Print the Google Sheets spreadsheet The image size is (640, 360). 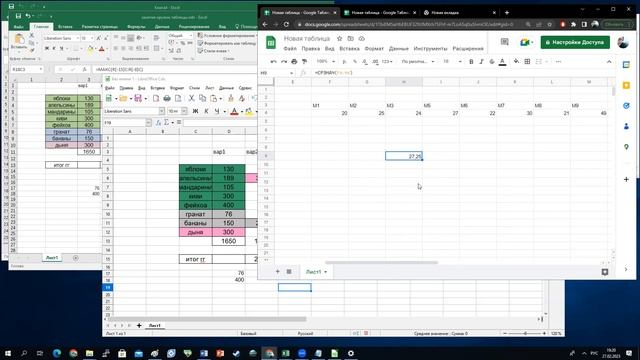[294, 62]
